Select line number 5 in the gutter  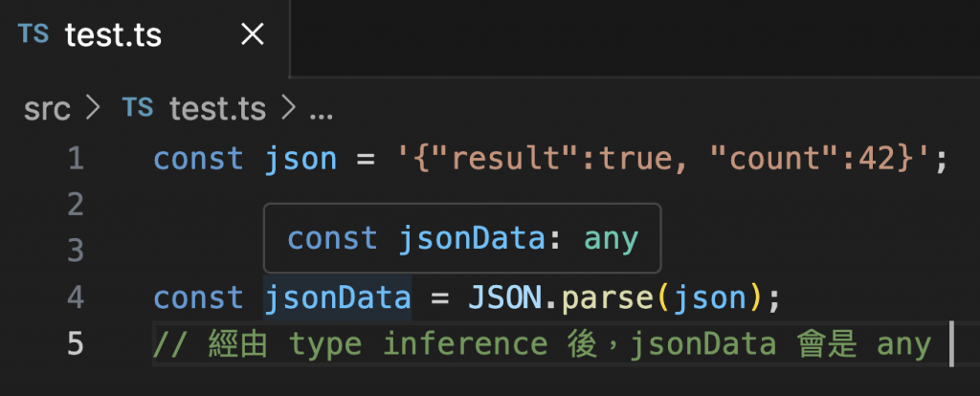click(75, 343)
